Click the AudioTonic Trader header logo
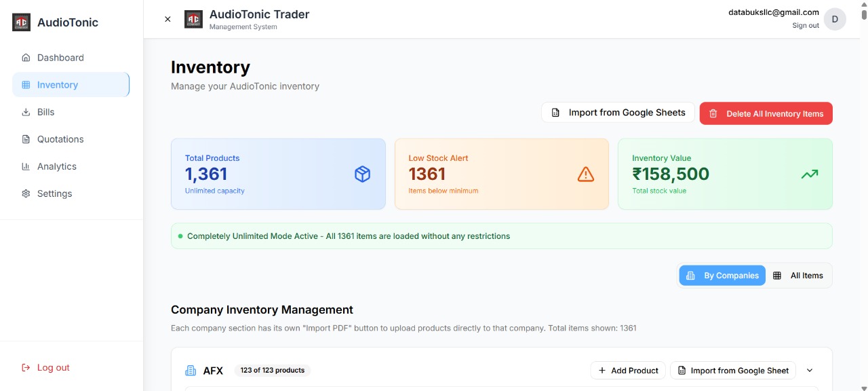Viewport: 868px width, 391px height. [x=193, y=19]
